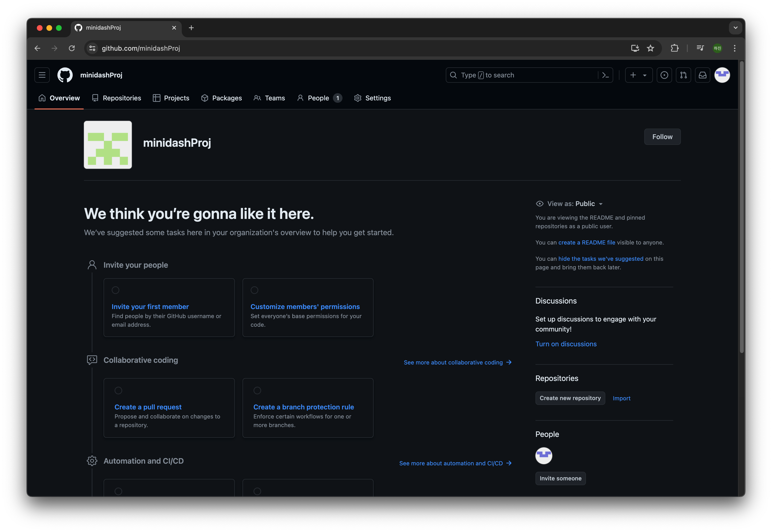Bookmark this page with the star icon
Screen dimensions: 772x532
[650, 48]
